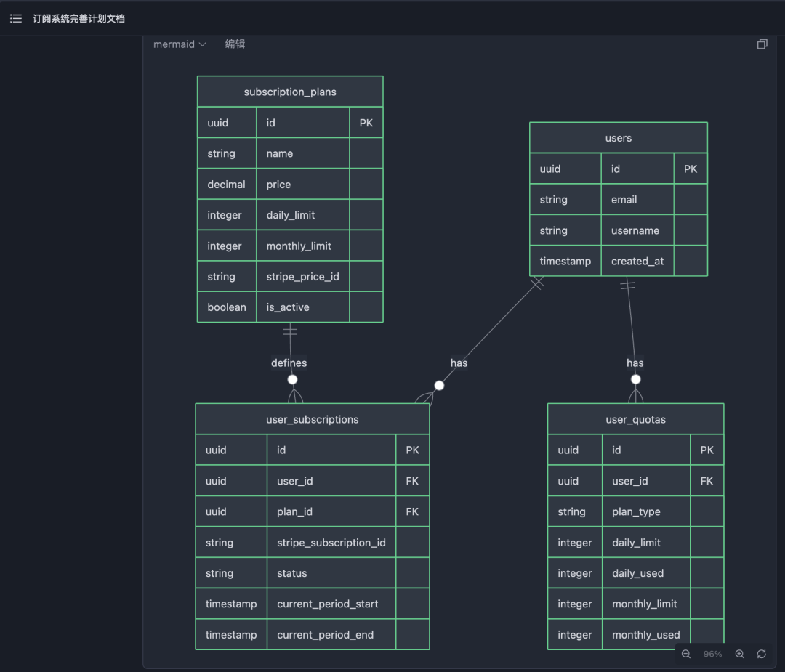Click the monthly_used field in user_quotas
This screenshot has height=672, width=785.
point(645,634)
